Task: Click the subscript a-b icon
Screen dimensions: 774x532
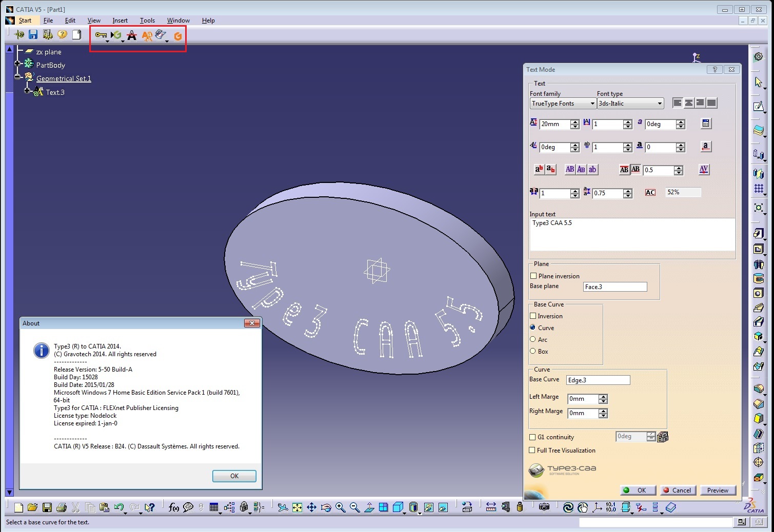Action: (x=550, y=169)
